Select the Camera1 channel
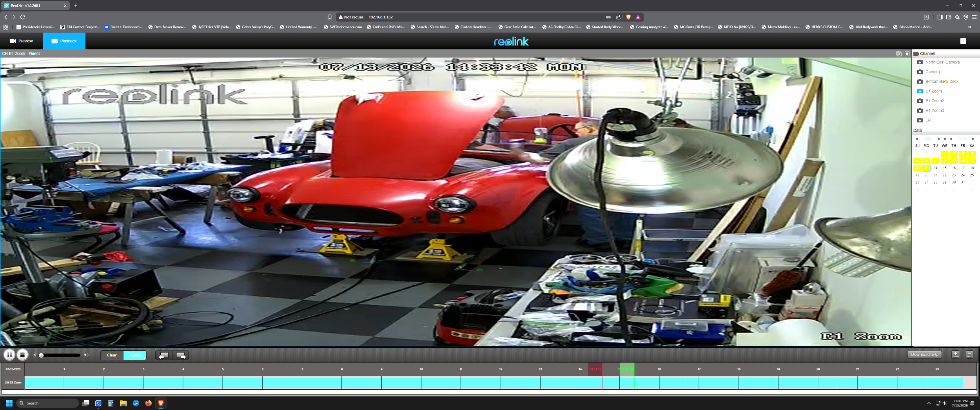980x410 pixels. (x=933, y=72)
